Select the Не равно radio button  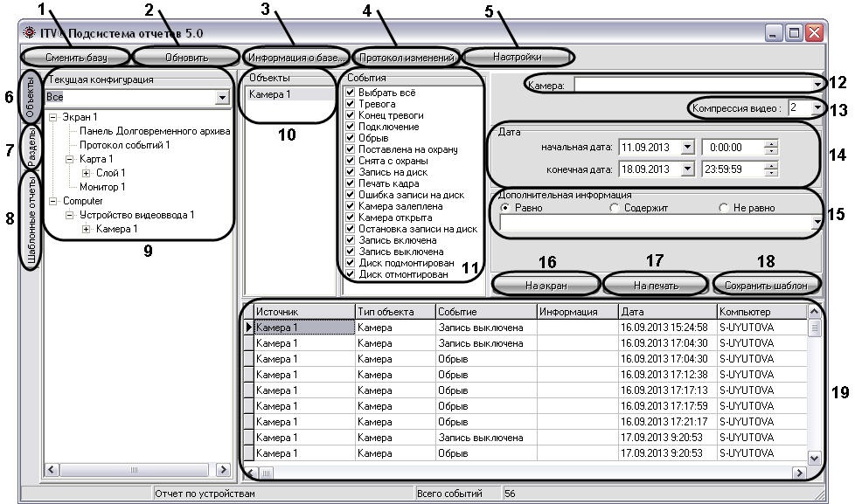coord(723,208)
